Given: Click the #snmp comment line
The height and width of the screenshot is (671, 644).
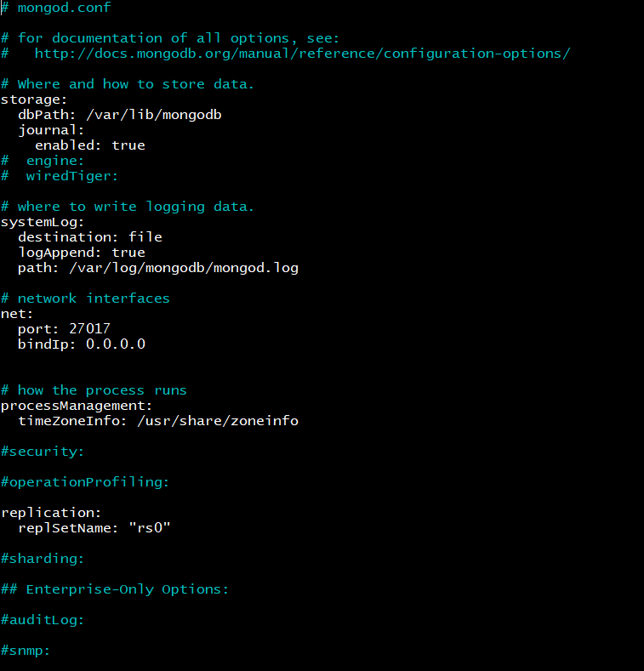Looking at the screenshot, I should tap(26, 651).
